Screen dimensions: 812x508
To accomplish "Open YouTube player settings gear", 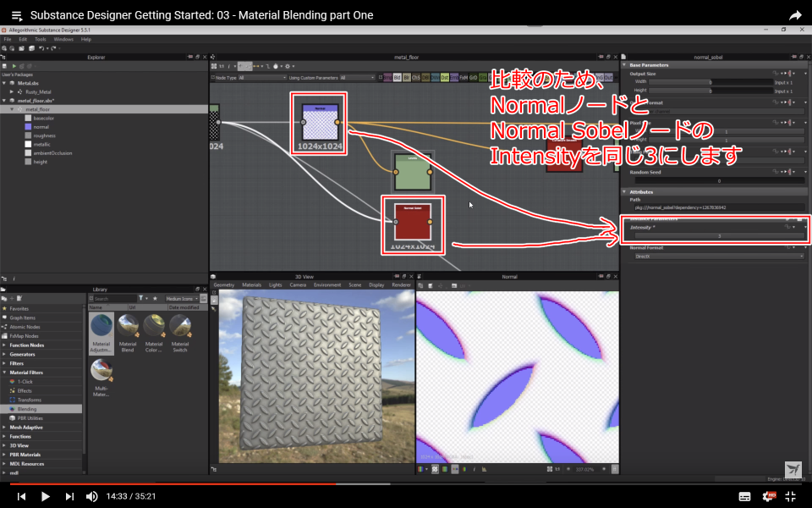I will click(x=770, y=497).
